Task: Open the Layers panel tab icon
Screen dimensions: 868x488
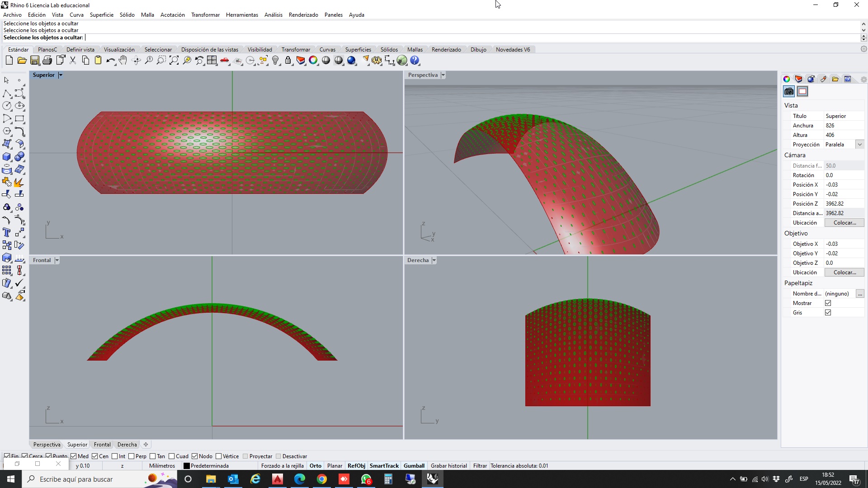Action: [x=799, y=79]
